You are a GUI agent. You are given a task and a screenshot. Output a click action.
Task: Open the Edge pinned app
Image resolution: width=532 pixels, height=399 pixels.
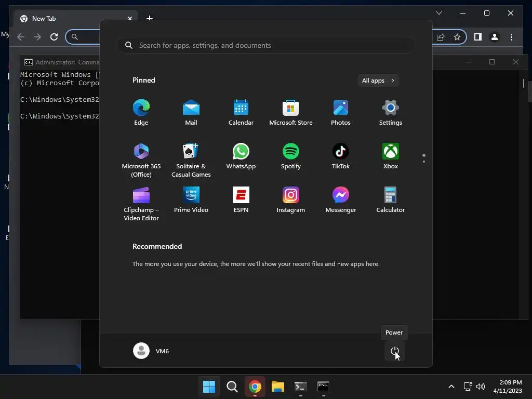[x=141, y=112]
